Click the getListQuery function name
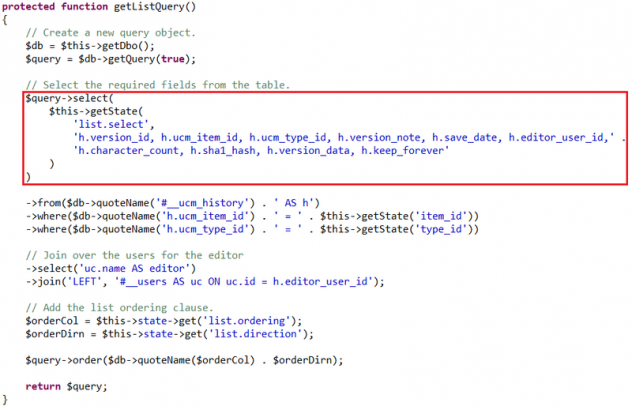Viewport: 632px width, 410px height. (x=137, y=7)
